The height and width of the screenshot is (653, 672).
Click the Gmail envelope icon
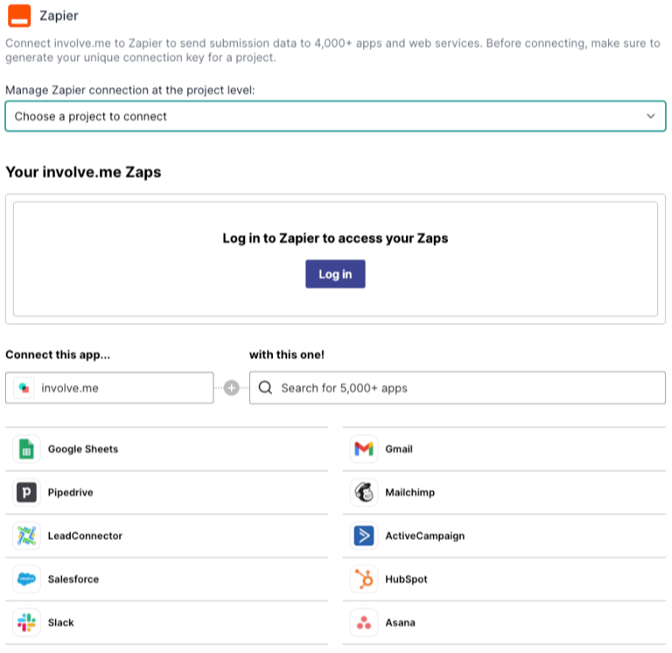(364, 449)
